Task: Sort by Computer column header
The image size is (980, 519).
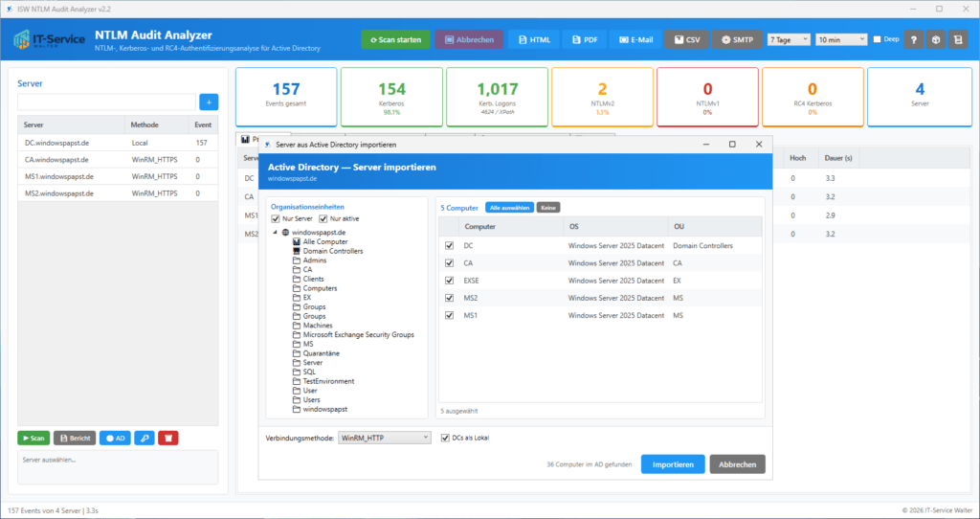Action: tap(511, 226)
